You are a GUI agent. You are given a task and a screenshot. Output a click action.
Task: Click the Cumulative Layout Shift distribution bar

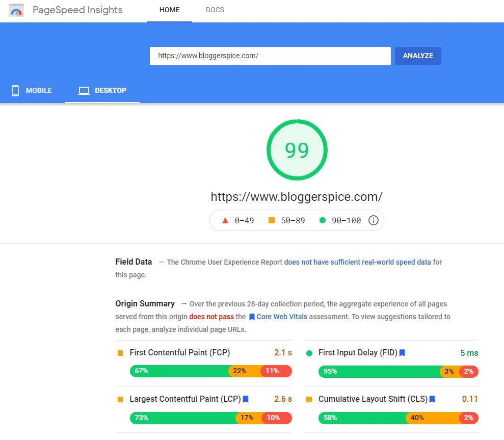pyautogui.click(x=398, y=418)
